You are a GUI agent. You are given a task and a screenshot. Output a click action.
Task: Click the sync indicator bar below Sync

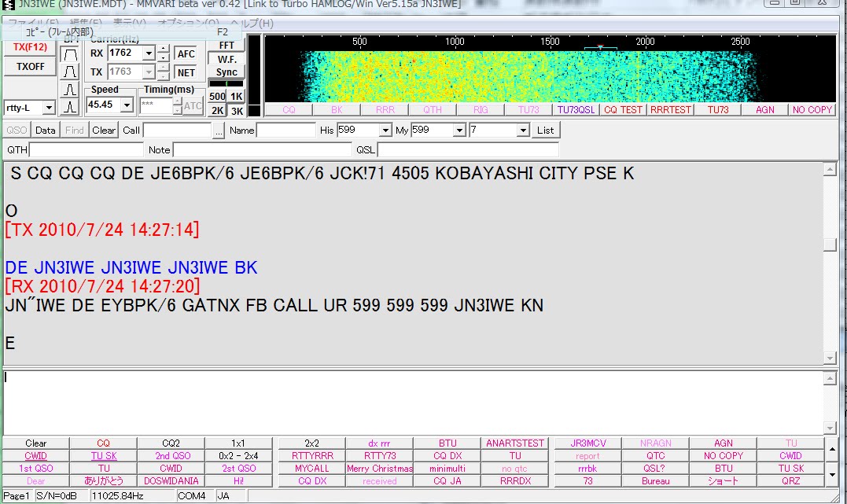tap(226, 83)
